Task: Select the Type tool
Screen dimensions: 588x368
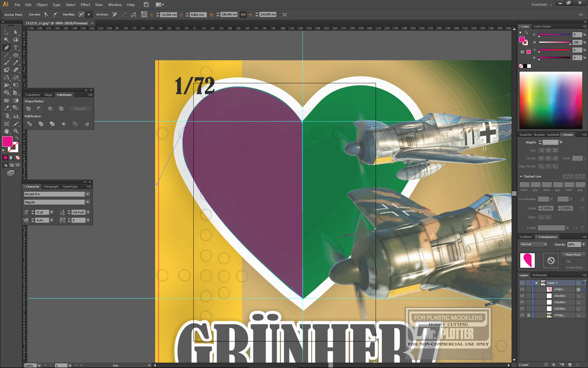Action: pos(16,48)
